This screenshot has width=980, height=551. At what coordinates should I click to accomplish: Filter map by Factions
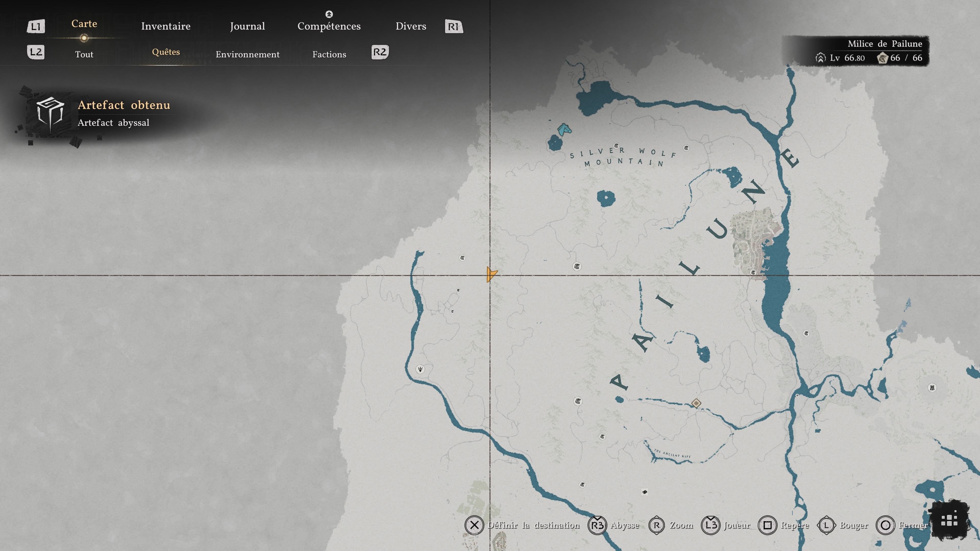[x=329, y=54]
